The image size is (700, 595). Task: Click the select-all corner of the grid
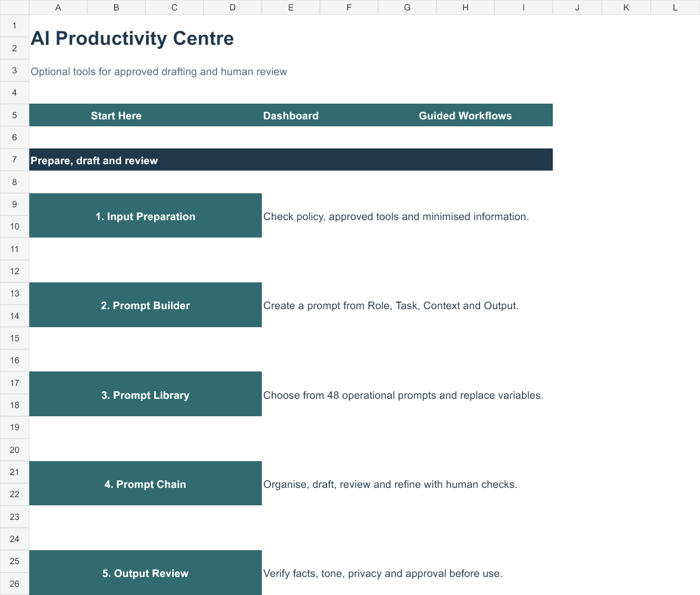click(15, 8)
